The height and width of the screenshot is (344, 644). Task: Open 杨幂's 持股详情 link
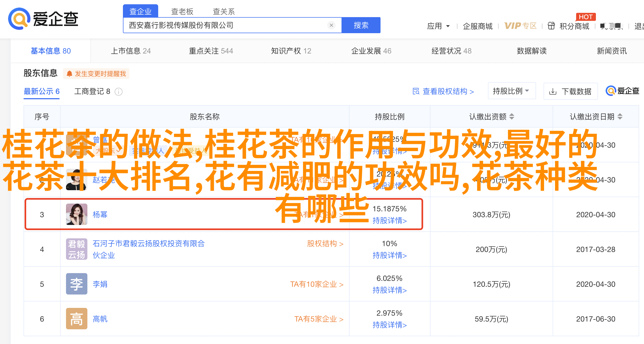(x=389, y=221)
